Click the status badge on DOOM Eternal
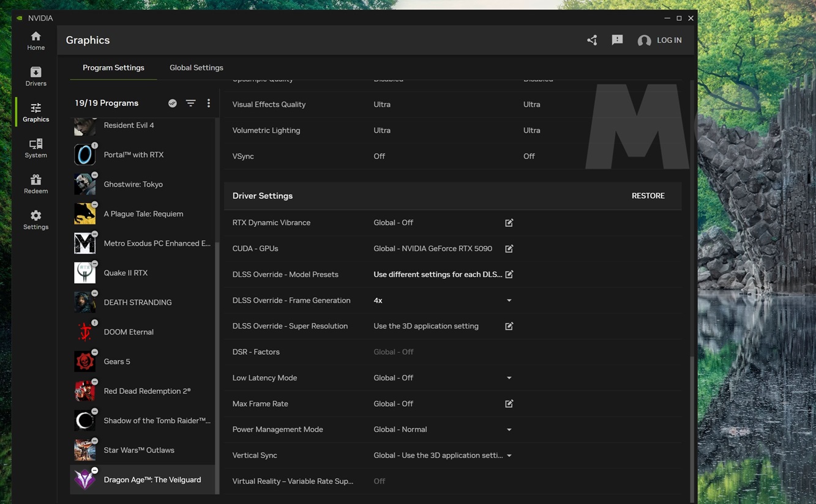Screen dimensions: 816x504 click(94, 322)
